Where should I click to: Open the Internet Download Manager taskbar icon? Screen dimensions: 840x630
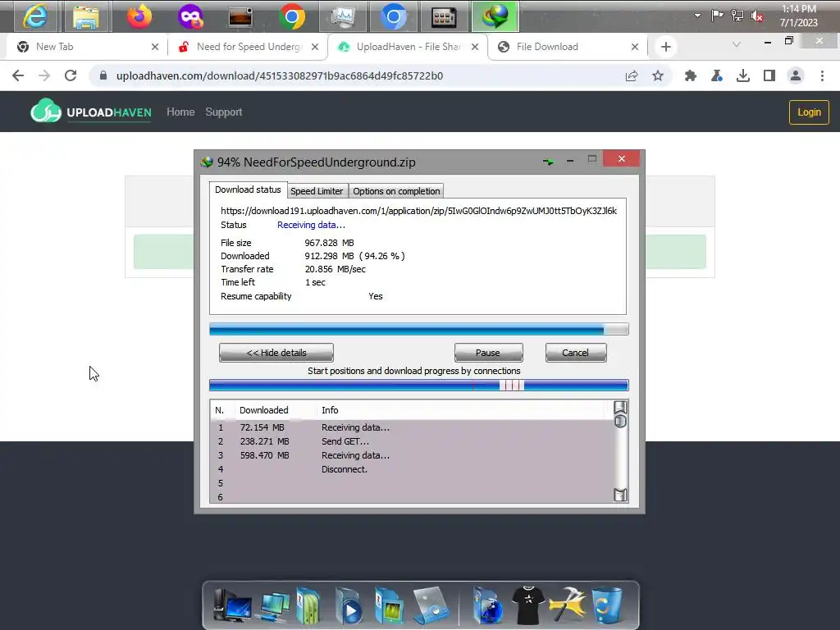(495, 16)
